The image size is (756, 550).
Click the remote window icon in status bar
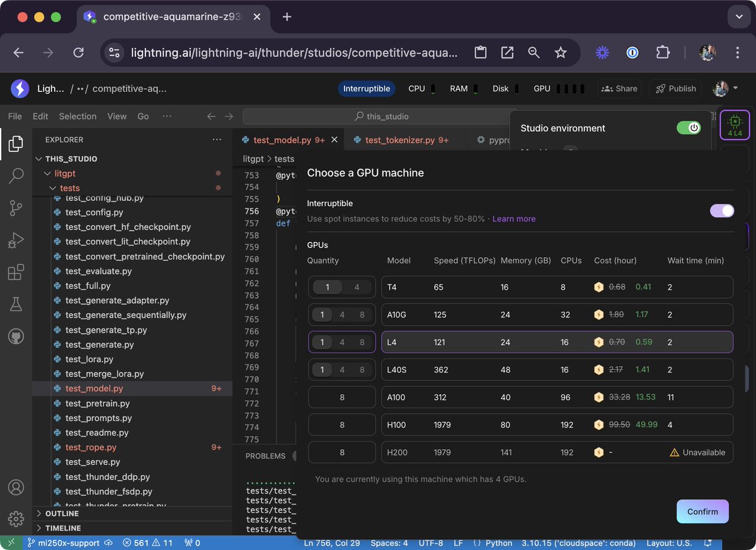(11, 543)
